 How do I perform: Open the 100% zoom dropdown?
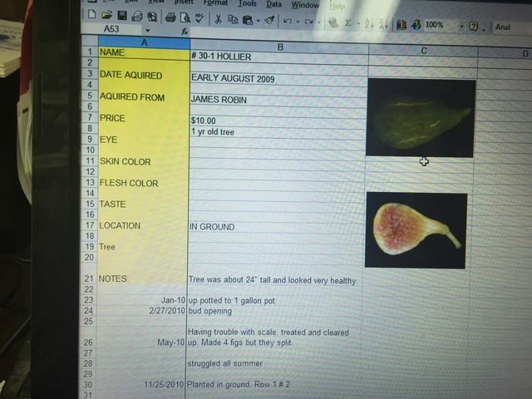[x=461, y=26]
